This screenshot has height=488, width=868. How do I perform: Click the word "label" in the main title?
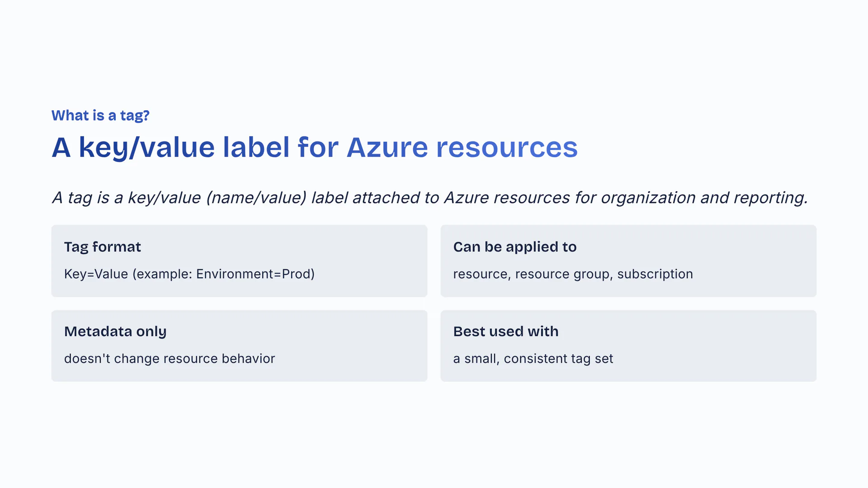(x=256, y=147)
